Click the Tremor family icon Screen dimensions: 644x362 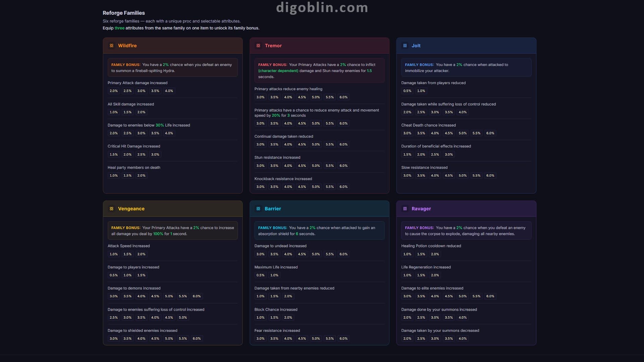pos(258,46)
